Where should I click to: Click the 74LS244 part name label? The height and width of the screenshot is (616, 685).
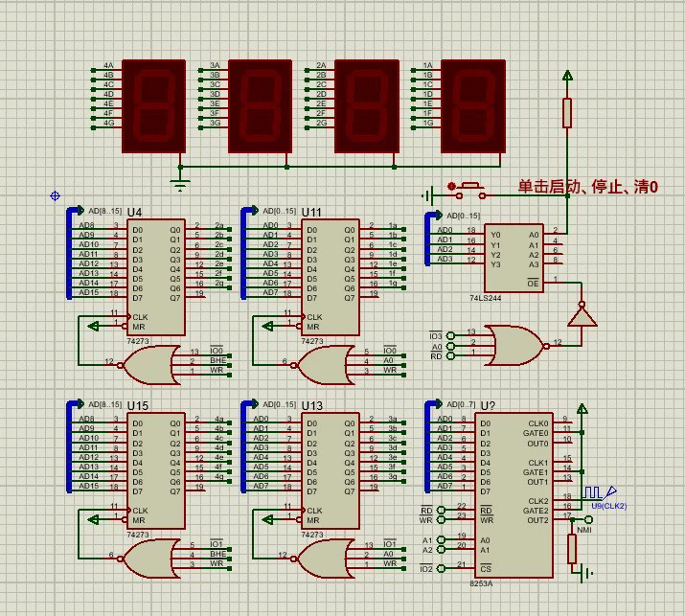pyautogui.click(x=486, y=298)
